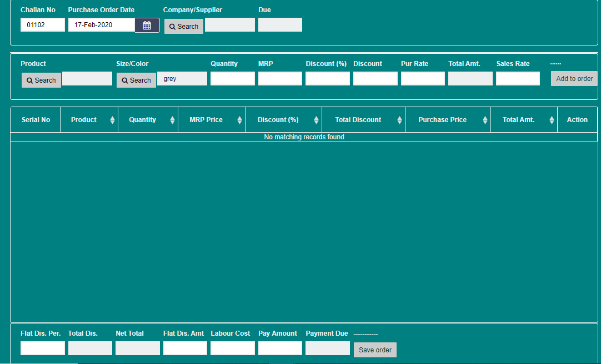Click the Labour Cost input
The width and height of the screenshot is (601, 364).
pyautogui.click(x=233, y=348)
